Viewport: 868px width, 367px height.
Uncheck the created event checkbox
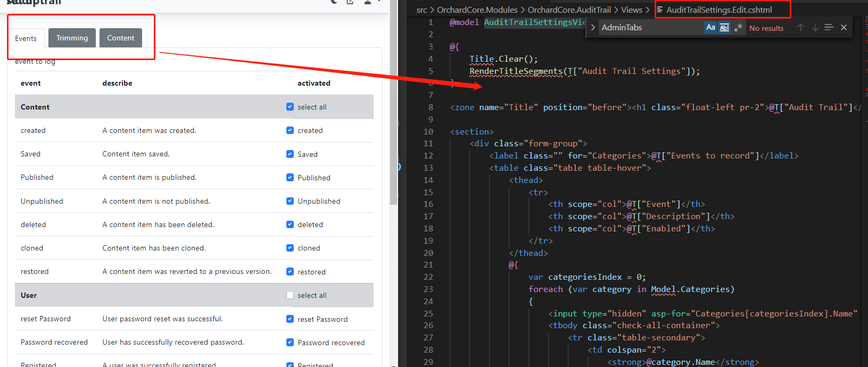pyautogui.click(x=290, y=130)
